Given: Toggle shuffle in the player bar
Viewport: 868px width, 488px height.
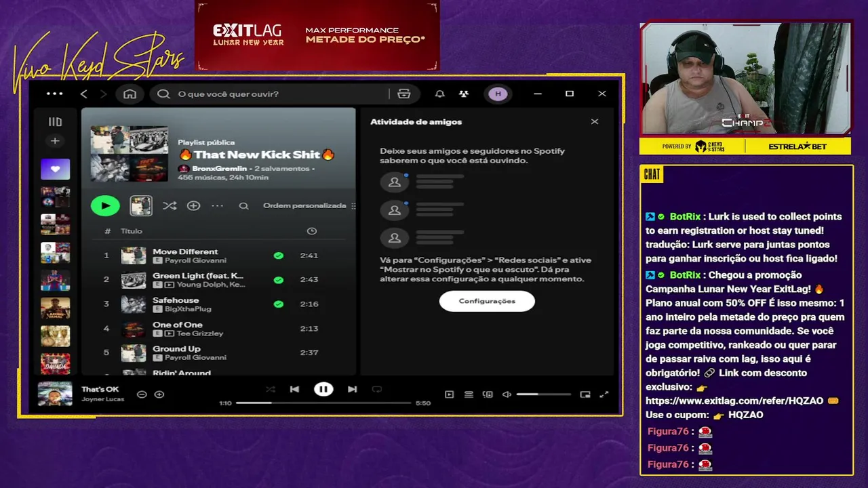Looking at the screenshot, I should [x=271, y=389].
